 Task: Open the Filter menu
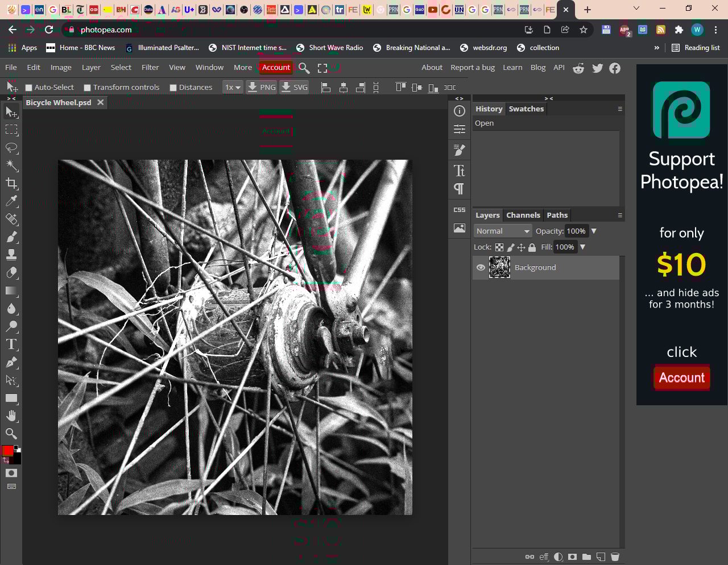[150, 68]
